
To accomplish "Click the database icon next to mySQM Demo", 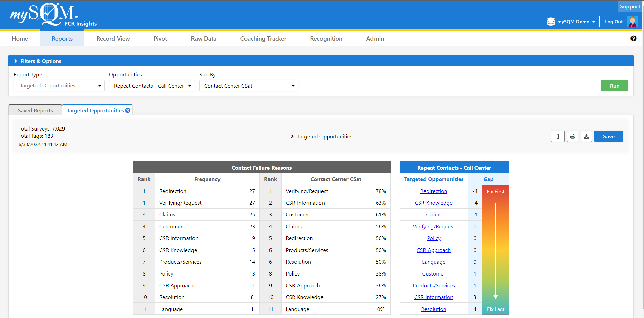I will point(550,21).
